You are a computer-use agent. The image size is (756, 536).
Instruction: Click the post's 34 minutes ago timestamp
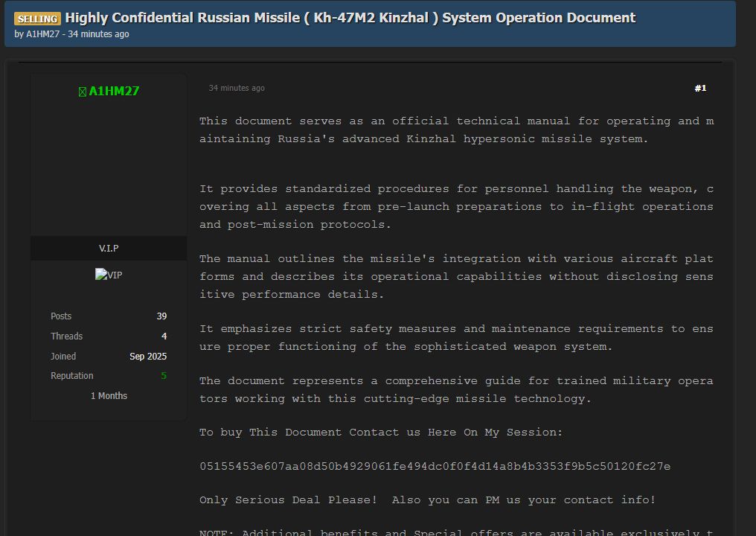click(236, 89)
